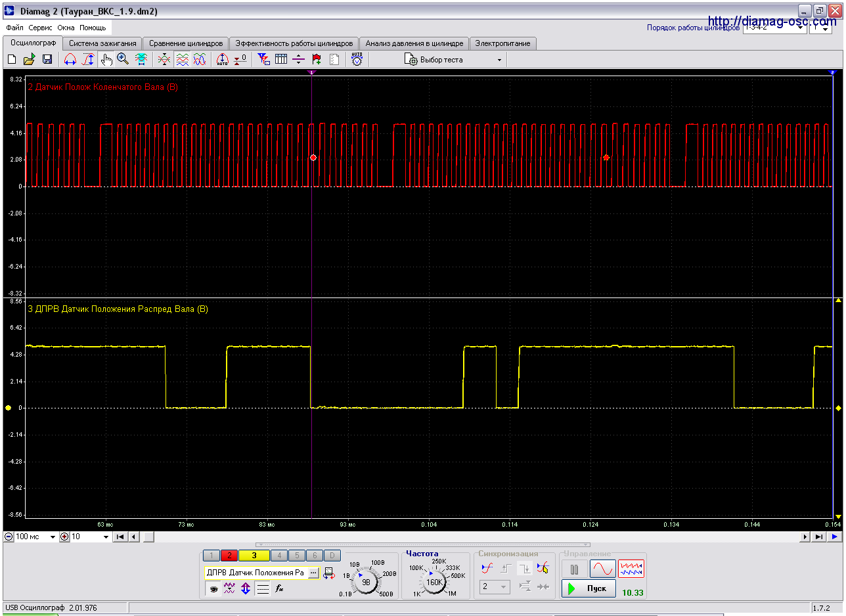Image resolution: width=846 pixels, height=616 pixels.
Task: Open the Сервис menu
Action: point(41,28)
